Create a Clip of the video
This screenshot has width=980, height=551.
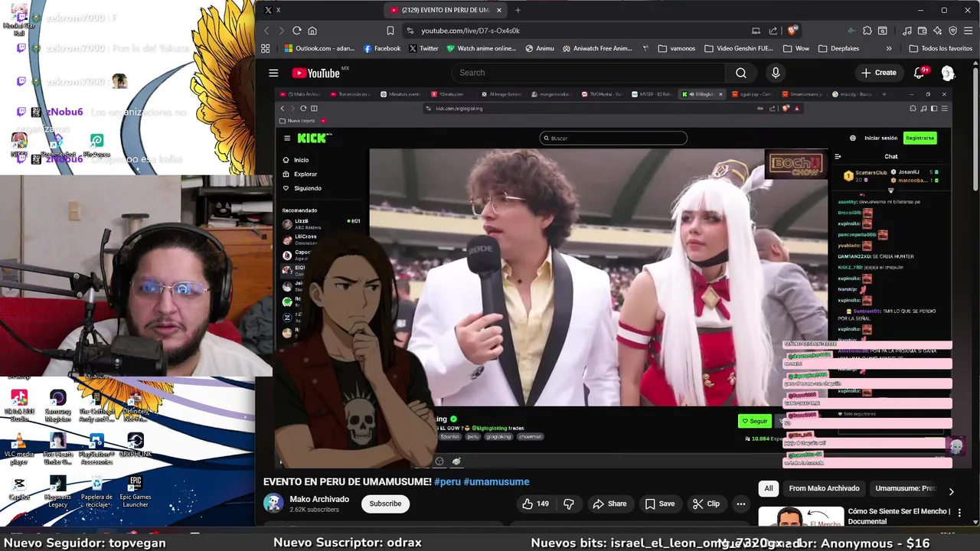(x=706, y=504)
